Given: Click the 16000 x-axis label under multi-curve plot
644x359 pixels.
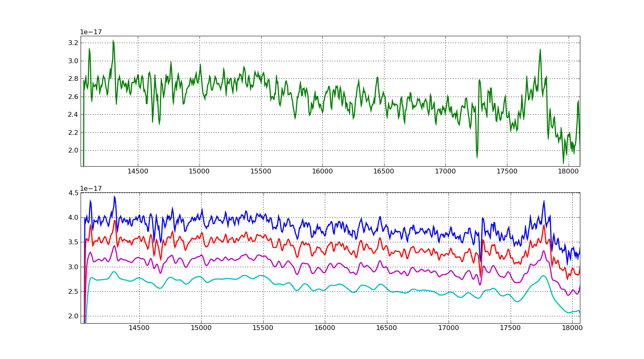Looking at the screenshot, I should tap(325, 328).
